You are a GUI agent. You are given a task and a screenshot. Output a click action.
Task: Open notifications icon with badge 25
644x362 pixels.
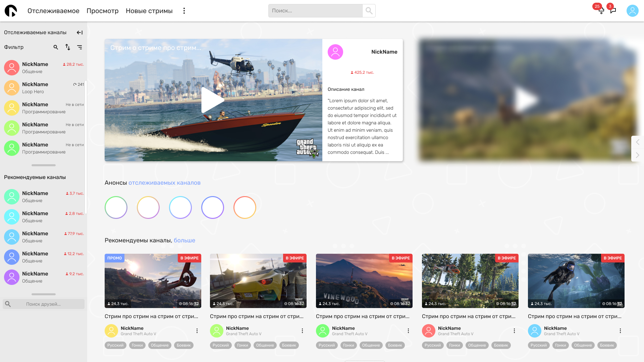601,10
